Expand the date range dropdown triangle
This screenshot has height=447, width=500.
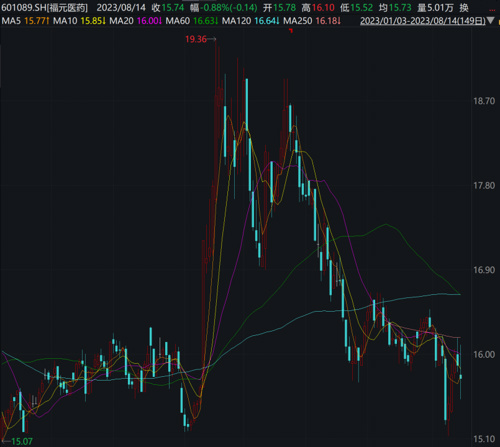pos(491,21)
